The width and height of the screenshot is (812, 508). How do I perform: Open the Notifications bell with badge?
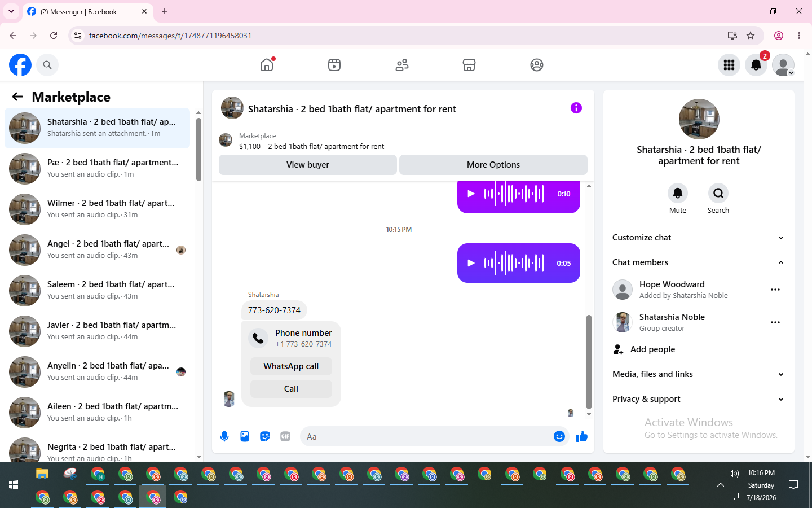(x=756, y=65)
